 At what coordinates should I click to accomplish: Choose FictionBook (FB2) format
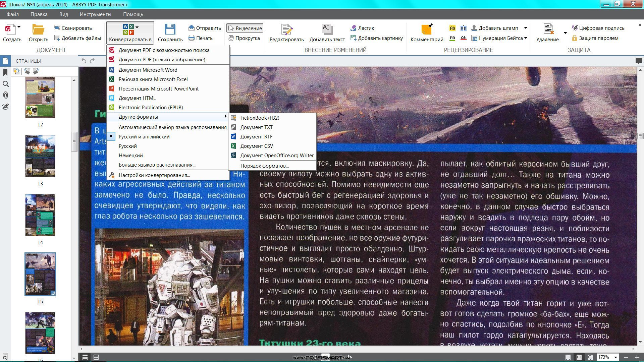click(x=272, y=118)
